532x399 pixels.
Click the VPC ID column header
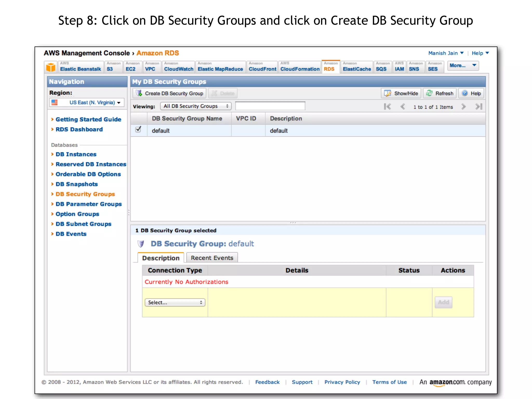[x=248, y=118]
